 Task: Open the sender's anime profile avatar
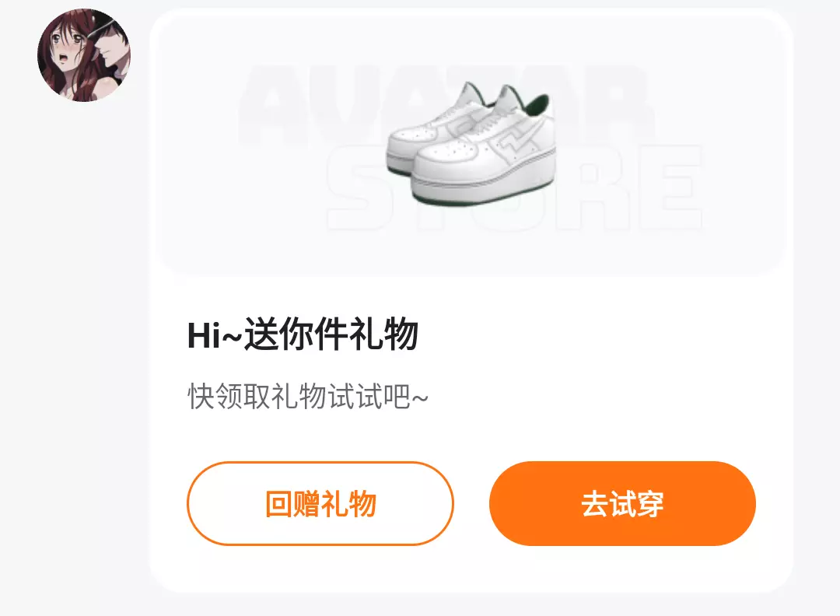pos(84,54)
